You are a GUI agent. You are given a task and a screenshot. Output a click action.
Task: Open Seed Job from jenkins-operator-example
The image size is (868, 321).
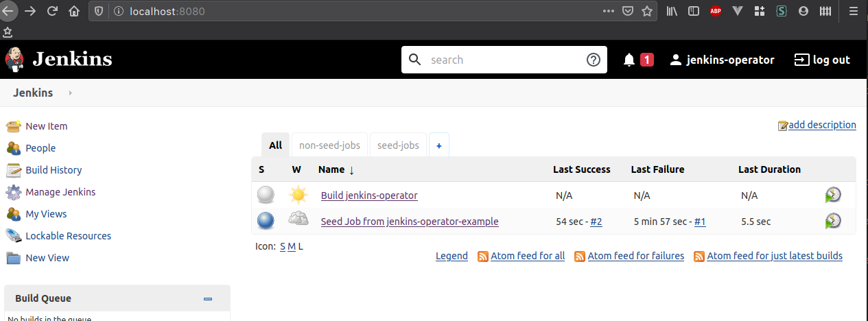[x=410, y=222]
